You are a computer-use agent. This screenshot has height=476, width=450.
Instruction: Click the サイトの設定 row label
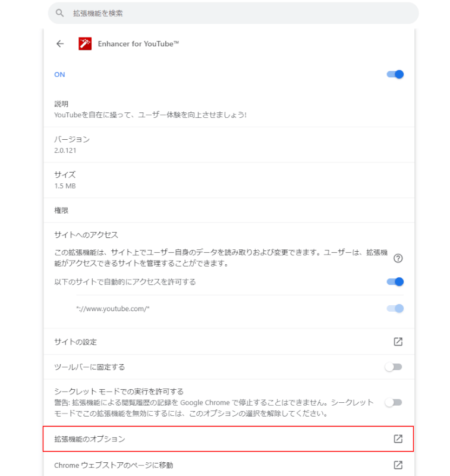tap(75, 342)
